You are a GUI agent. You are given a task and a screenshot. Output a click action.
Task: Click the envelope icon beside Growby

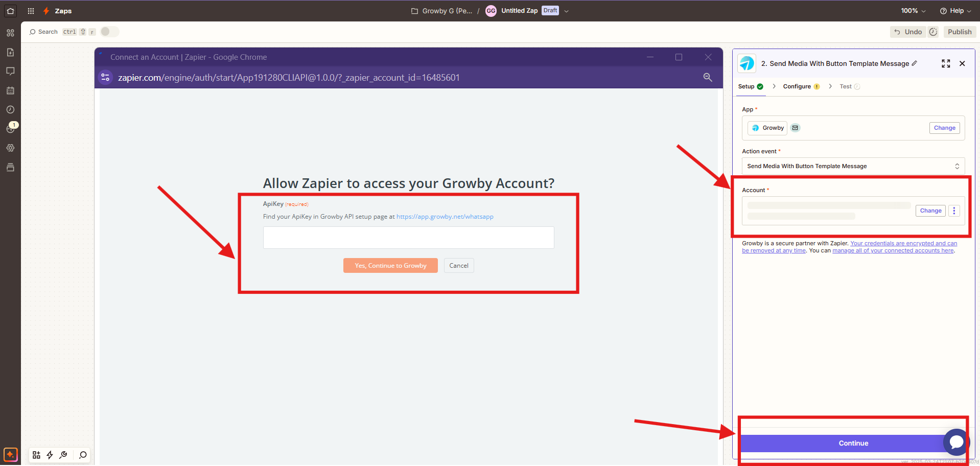[x=795, y=128]
